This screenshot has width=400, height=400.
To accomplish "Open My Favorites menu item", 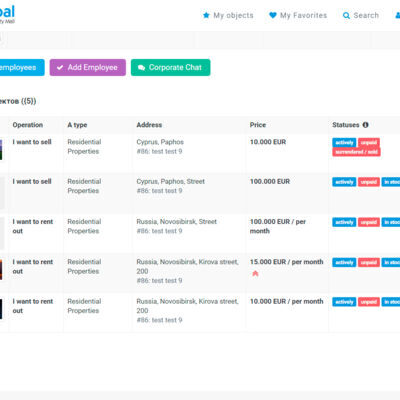I will pyautogui.click(x=298, y=15).
